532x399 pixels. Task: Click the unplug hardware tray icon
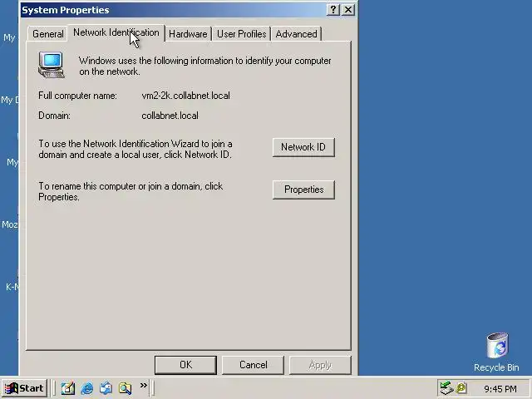tap(446, 388)
